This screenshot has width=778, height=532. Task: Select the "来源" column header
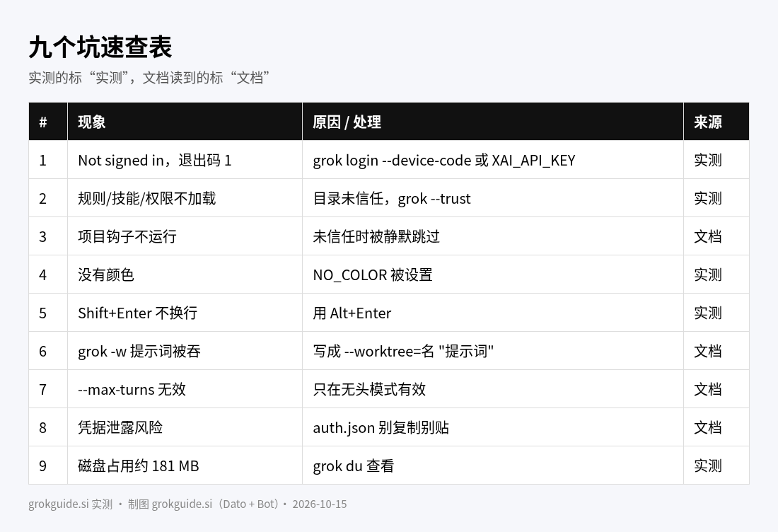coord(716,122)
